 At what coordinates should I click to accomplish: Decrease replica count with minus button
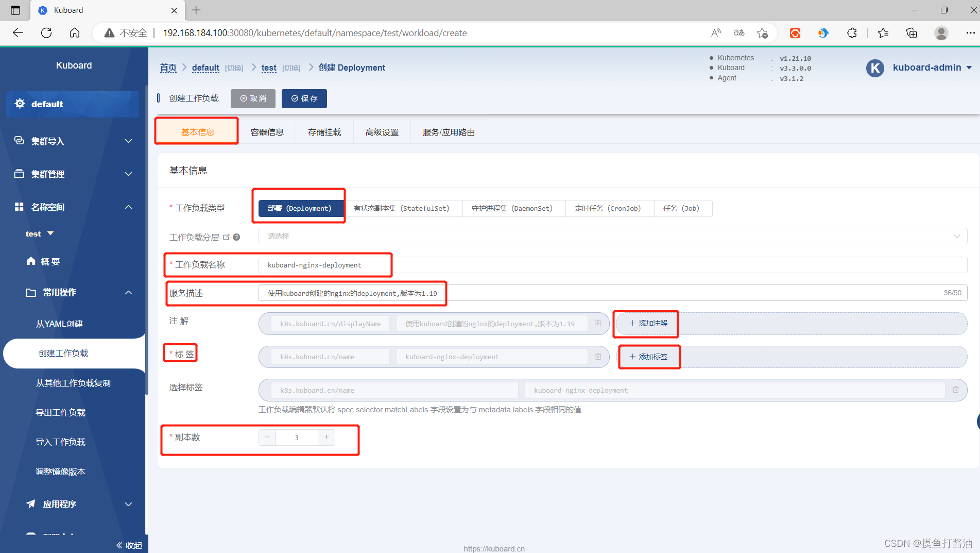267,437
